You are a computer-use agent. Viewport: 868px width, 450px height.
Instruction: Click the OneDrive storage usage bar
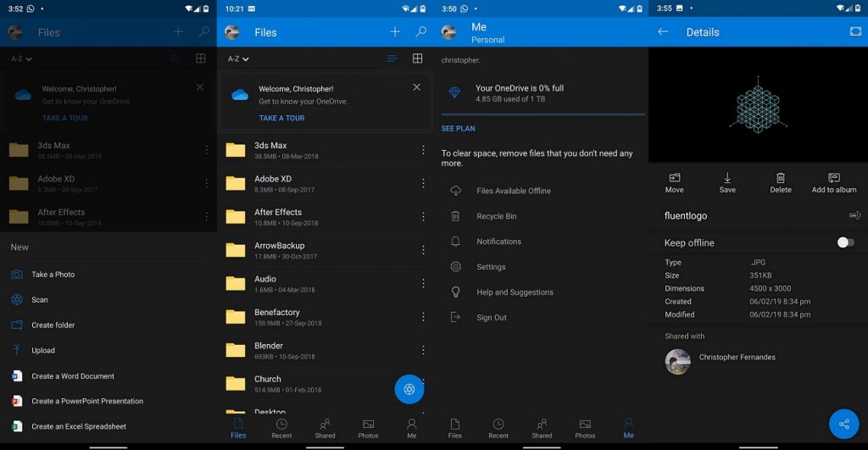[x=542, y=114]
